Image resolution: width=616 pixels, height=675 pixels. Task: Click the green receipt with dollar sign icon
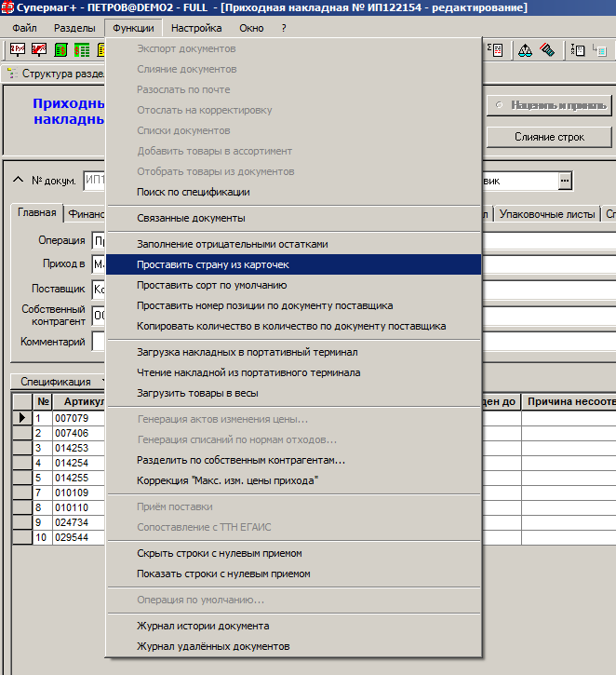tap(60, 50)
